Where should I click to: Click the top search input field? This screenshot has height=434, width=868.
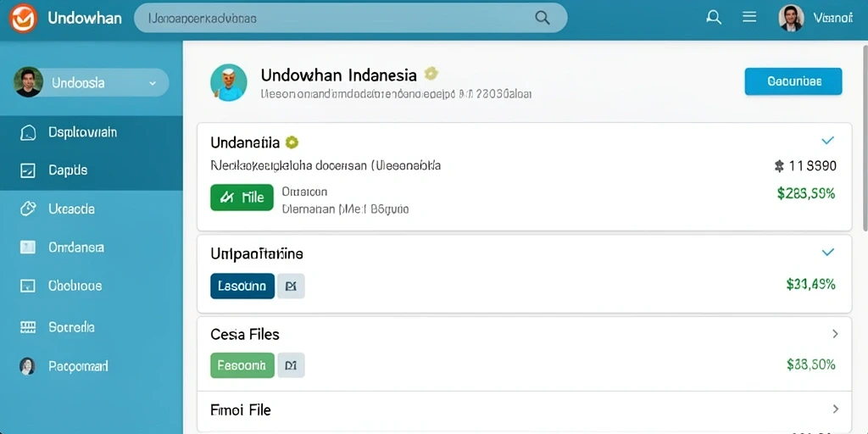point(350,18)
